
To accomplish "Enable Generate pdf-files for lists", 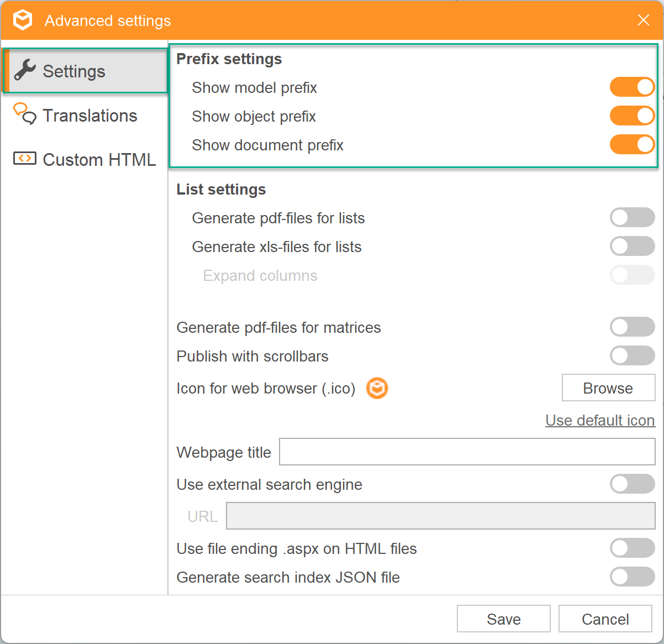I will coord(632,217).
